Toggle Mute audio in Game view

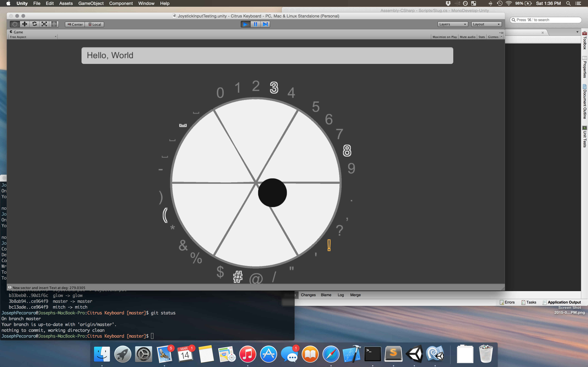coord(467,37)
